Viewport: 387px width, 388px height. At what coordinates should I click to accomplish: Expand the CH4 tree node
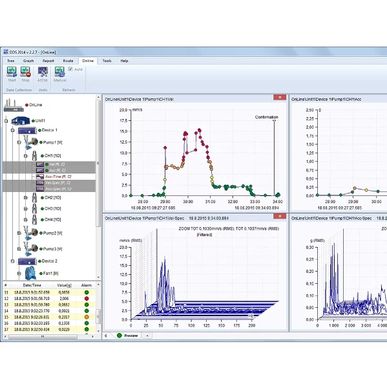click(x=26, y=220)
